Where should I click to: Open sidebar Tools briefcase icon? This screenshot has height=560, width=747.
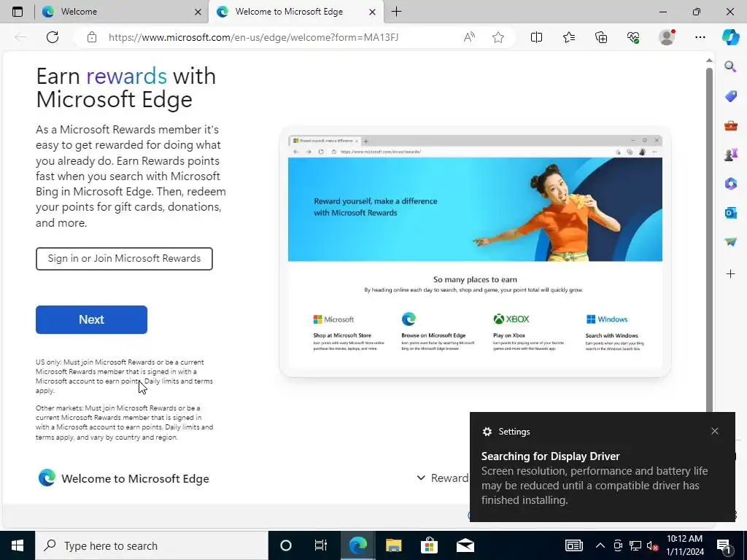tap(731, 125)
